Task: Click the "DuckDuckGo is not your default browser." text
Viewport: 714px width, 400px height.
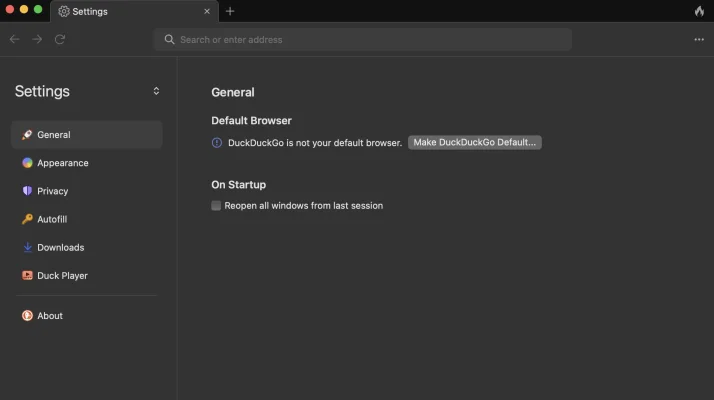Action: click(315, 143)
